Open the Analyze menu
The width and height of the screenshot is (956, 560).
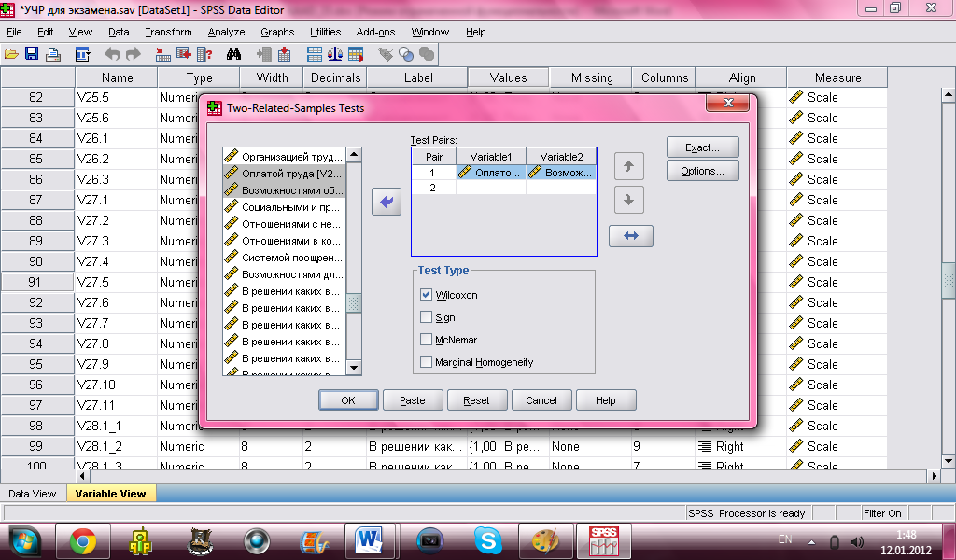click(x=226, y=32)
